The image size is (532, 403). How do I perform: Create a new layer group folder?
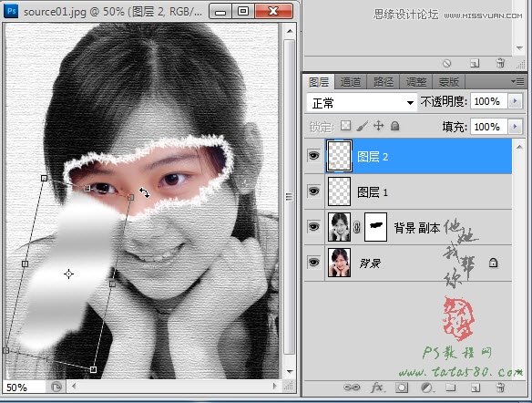pos(451,387)
